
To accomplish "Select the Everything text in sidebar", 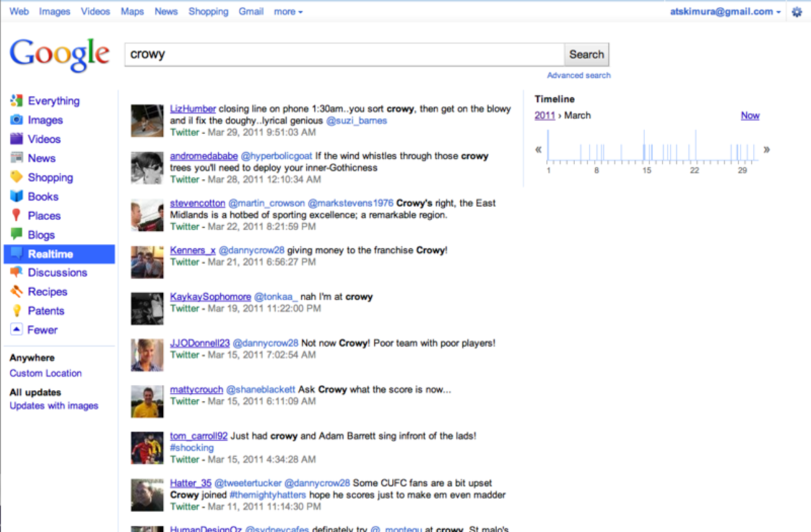I will [54, 100].
